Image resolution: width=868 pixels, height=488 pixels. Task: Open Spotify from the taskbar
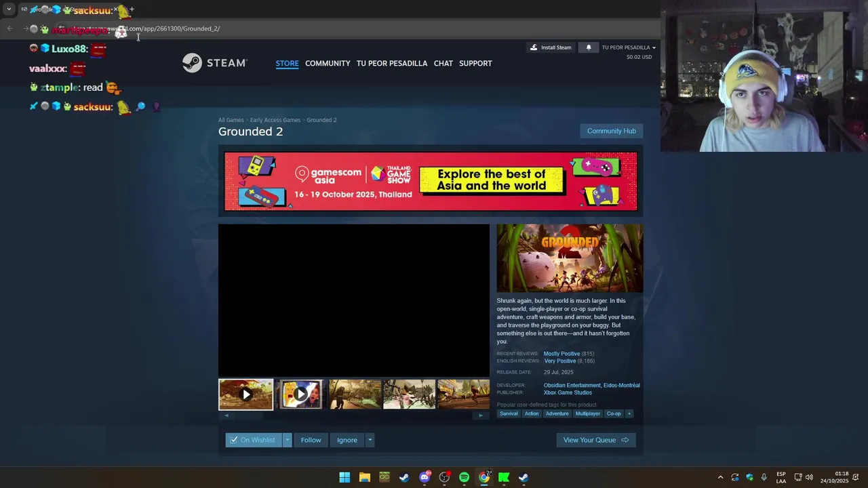point(464,477)
